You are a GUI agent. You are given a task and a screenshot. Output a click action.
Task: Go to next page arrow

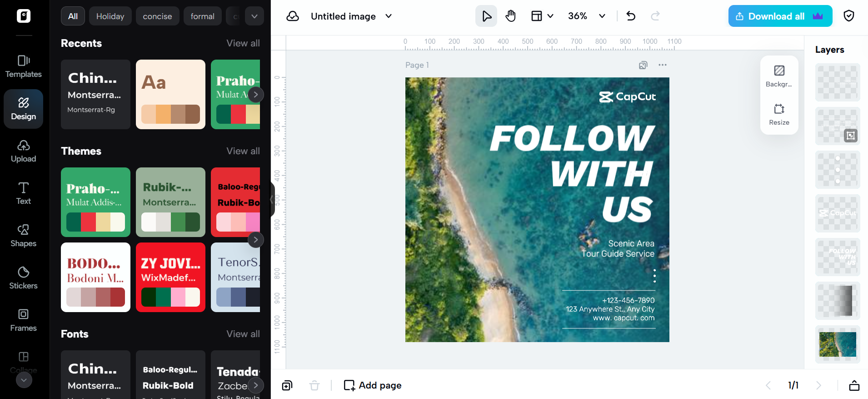(819, 385)
